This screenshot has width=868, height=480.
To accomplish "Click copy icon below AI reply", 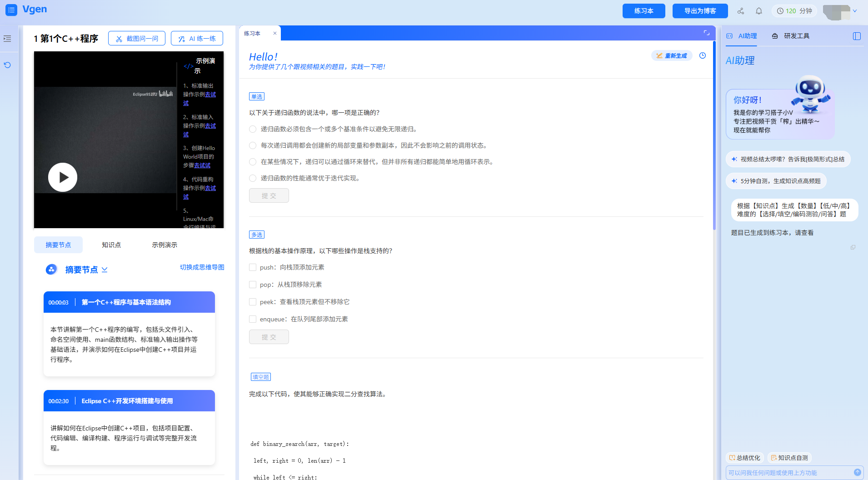I will click(x=853, y=247).
